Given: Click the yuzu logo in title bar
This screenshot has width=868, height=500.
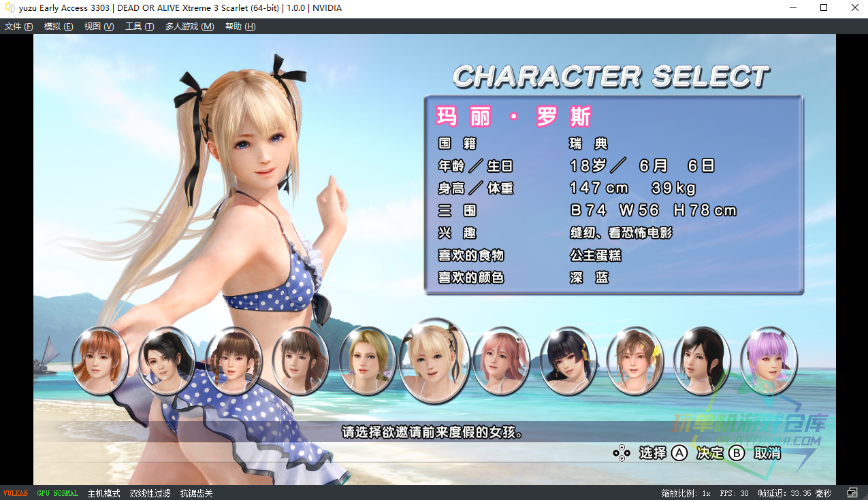Looking at the screenshot, I should (x=10, y=8).
